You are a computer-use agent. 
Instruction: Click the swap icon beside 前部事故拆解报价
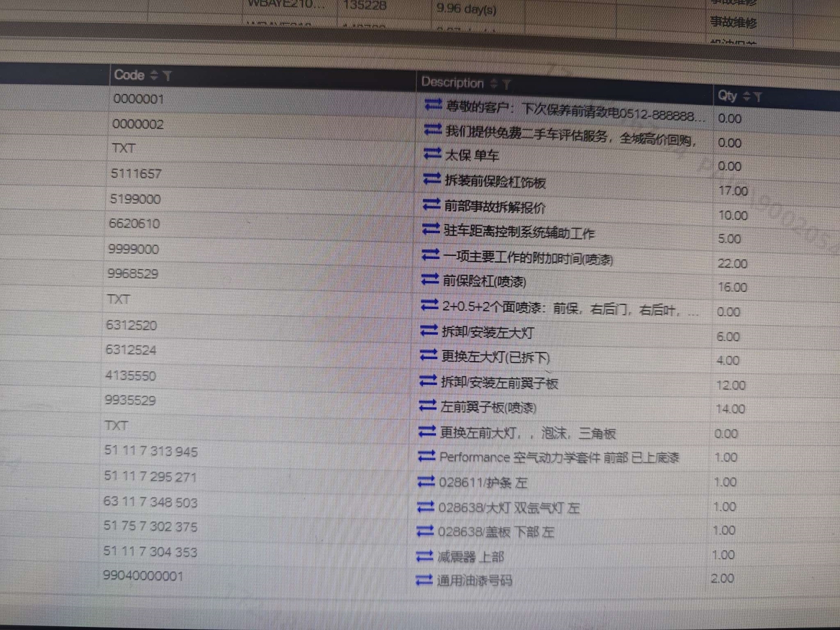pos(431,204)
